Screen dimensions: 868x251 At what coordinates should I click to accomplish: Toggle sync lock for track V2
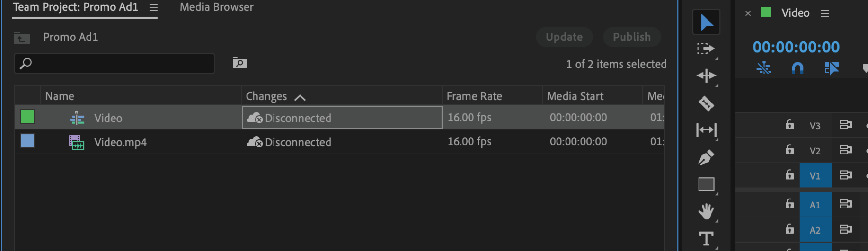pyautogui.click(x=845, y=150)
